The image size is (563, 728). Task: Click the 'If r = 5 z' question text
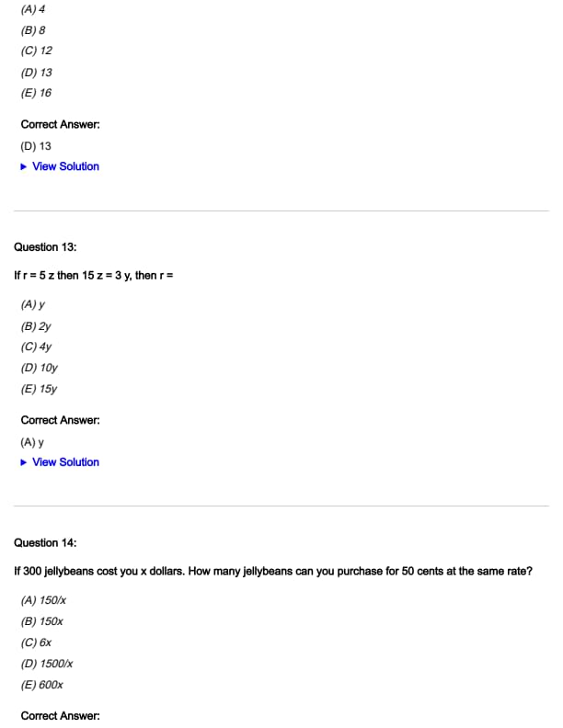[x=95, y=276]
